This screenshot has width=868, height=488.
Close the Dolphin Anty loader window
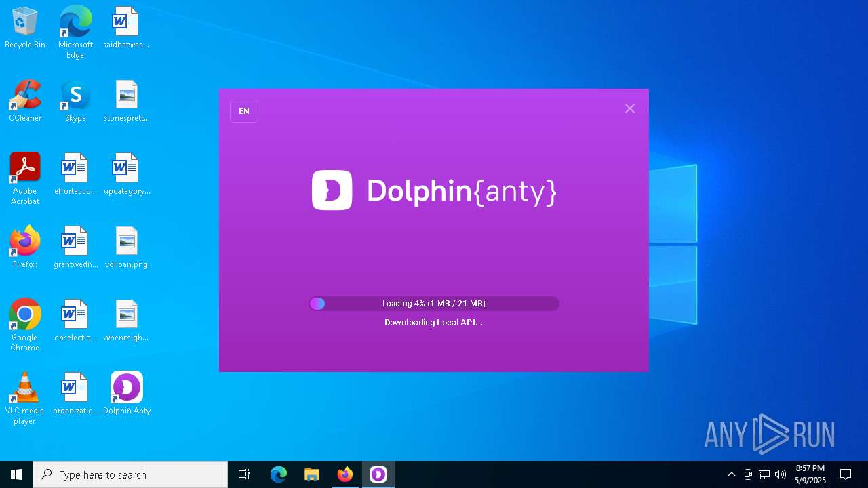(630, 108)
